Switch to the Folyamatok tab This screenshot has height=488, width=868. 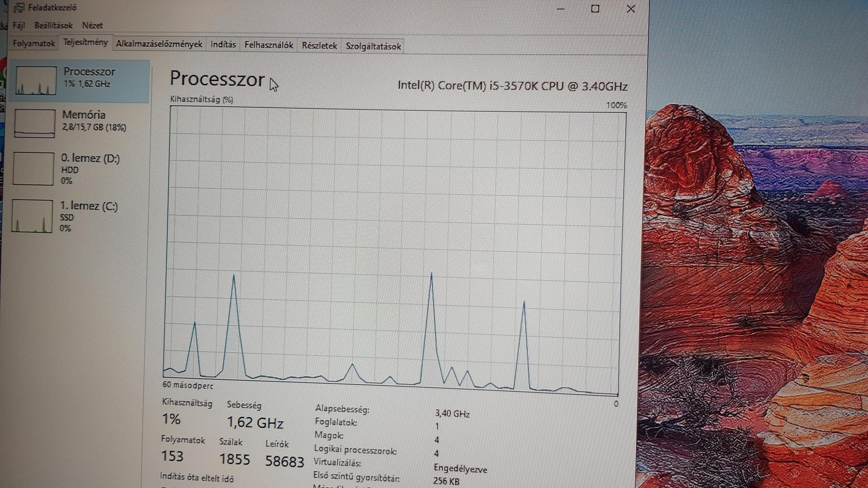(34, 44)
